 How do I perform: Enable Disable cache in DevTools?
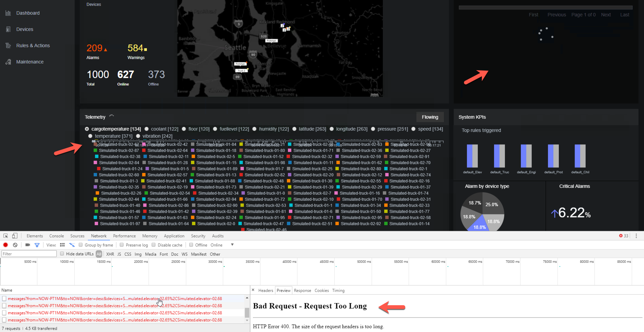tap(153, 245)
